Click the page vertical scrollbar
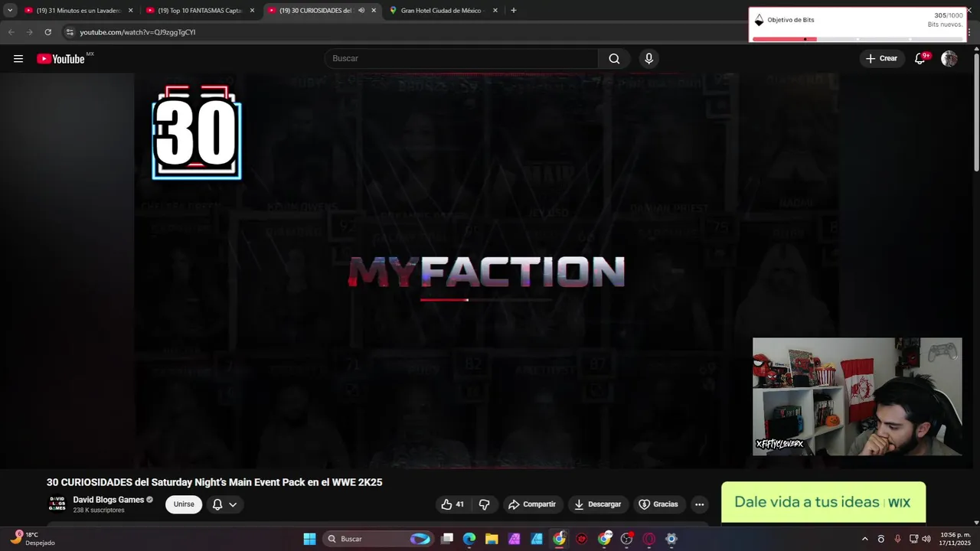The image size is (980, 551). point(976,111)
